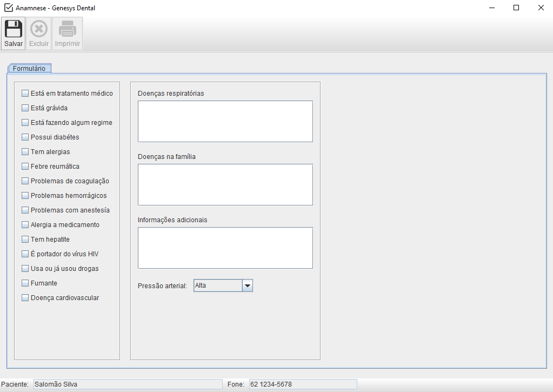
Task: Click the Imprimir printer icon
Action: pos(68,29)
